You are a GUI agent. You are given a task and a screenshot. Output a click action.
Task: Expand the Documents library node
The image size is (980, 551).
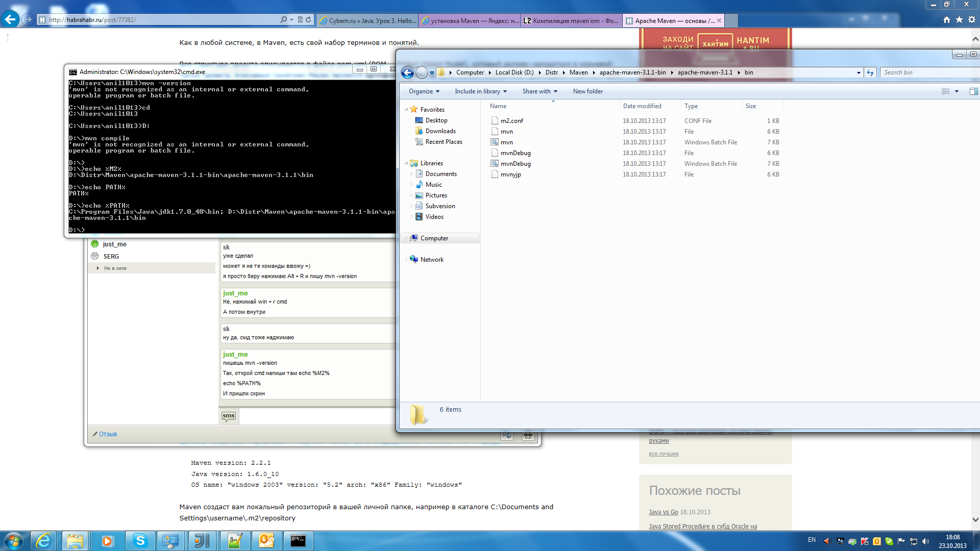[411, 174]
